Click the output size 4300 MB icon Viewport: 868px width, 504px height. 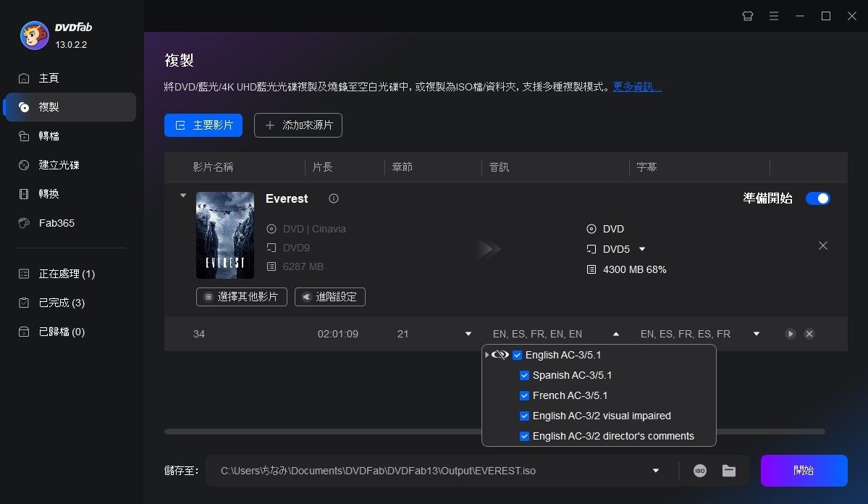click(x=591, y=269)
